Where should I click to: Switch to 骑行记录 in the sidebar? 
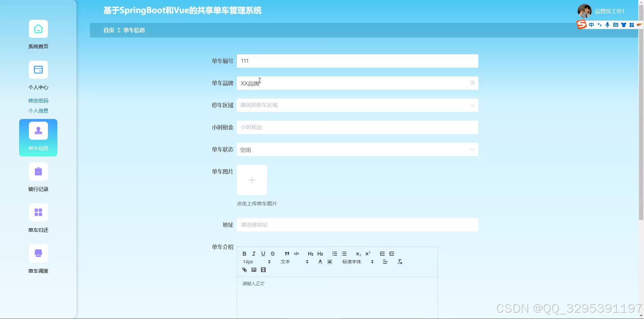(38, 178)
